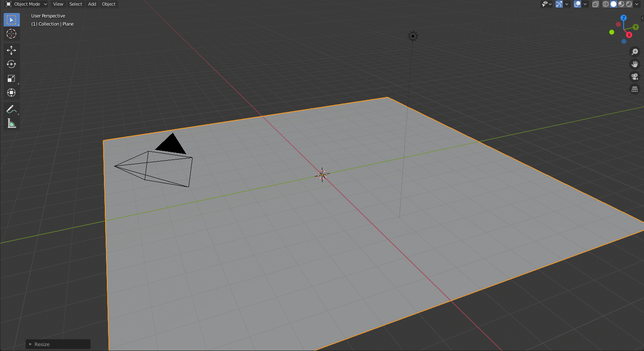Click the Zoom view magnifier button
The width and height of the screenshot is (644, 351).
point(635,52)
